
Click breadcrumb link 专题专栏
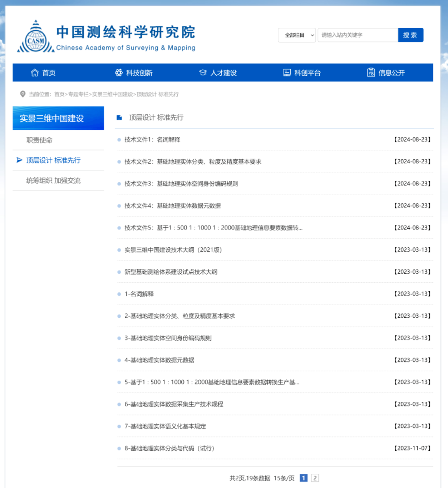[x=78, y=94]
